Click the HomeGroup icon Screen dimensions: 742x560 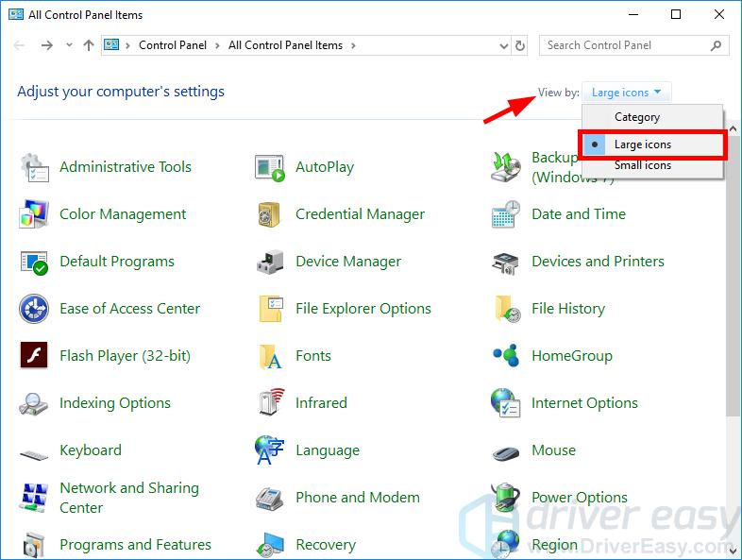click(506, 356)
